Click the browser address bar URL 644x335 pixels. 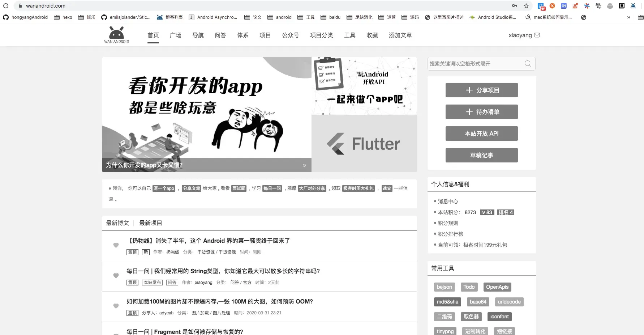(x=46, y=6)
